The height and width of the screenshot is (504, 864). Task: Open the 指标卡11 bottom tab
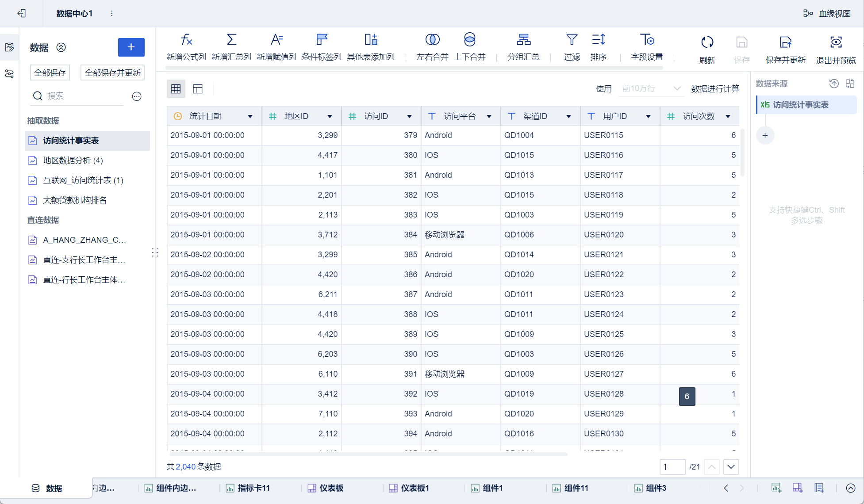[x=253, y=488]
